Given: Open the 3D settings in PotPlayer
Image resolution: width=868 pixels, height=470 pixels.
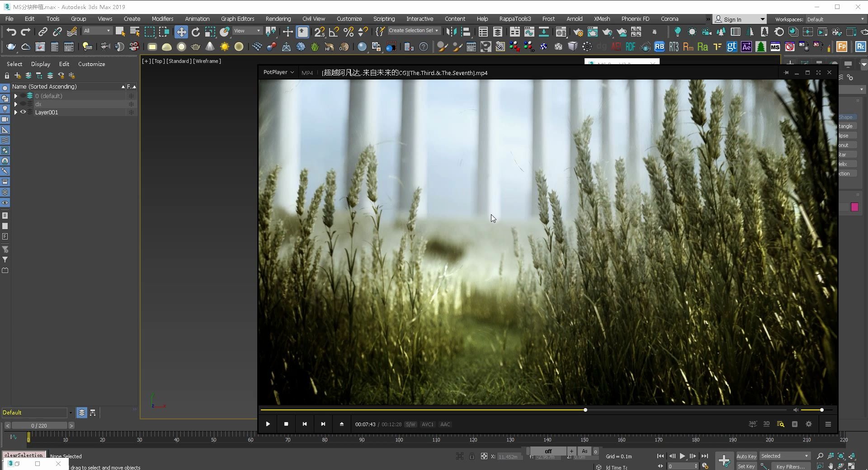Looking at the screenshot, I should [766, 424].
